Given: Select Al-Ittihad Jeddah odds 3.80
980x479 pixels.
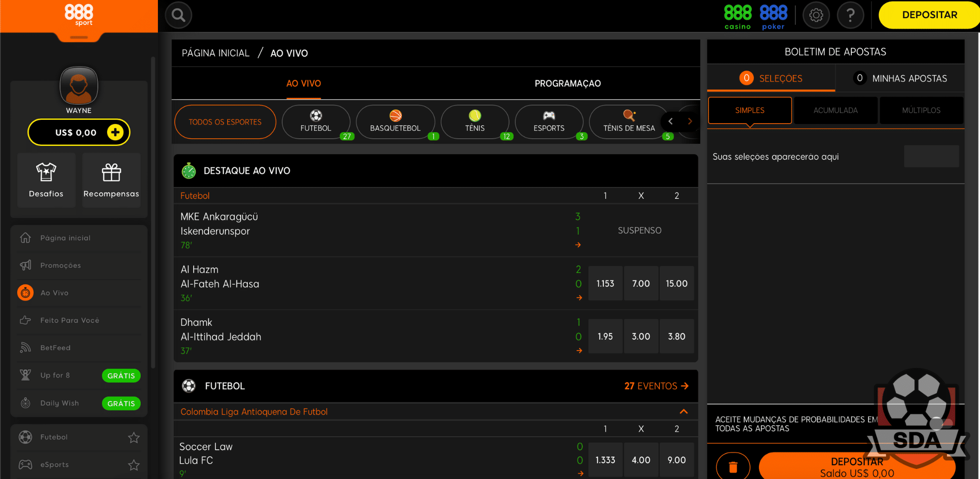Looking at the screenshot, I should (x=677, y=336).
